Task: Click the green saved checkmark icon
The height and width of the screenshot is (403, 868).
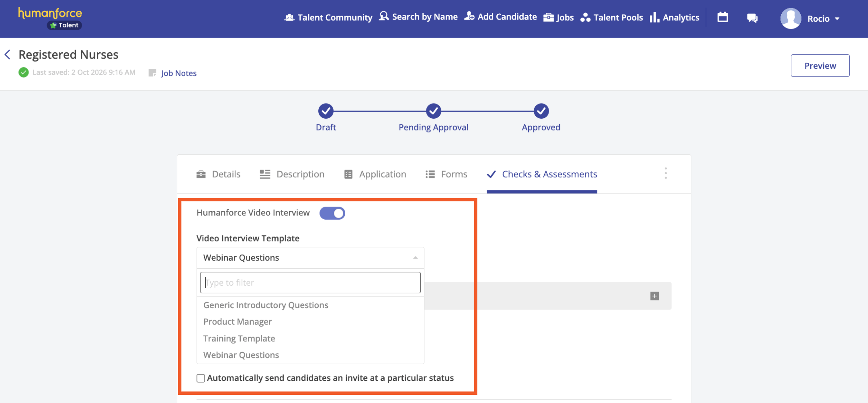Action: [x=24, y=72]
